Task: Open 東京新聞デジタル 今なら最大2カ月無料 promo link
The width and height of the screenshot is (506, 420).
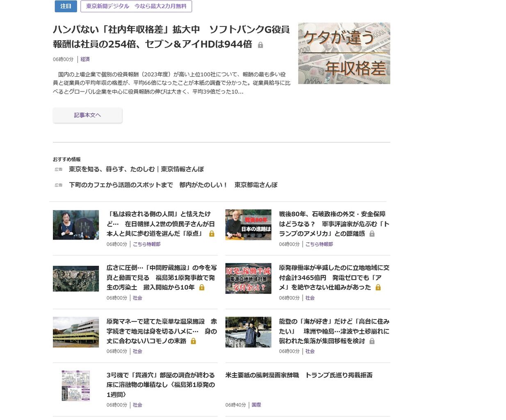Action: click(x=136, y=6)
